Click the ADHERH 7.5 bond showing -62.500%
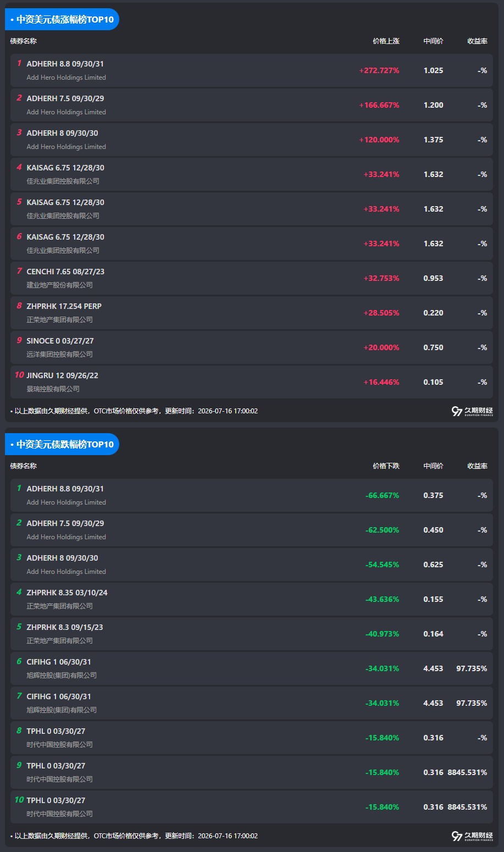 click(252, 530)
